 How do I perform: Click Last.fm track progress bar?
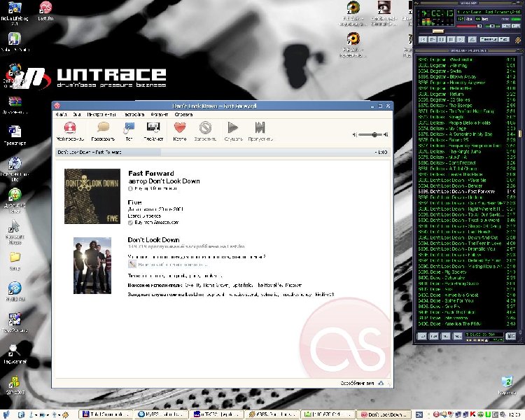click(223, 152)
